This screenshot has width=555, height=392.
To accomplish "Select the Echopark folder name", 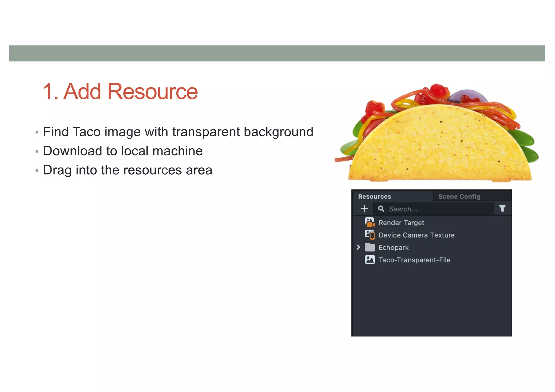I will point(393,247).
